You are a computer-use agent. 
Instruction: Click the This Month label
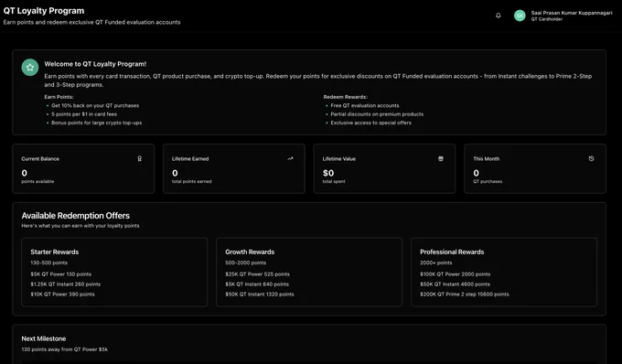tap(487, 158)
